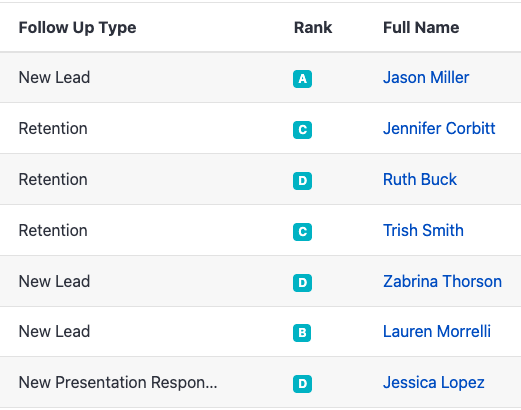Click the B rank badge for Lauren Morrelli
Screen dimensions: 521x410
pyautogui.click(x=302, y=333)
